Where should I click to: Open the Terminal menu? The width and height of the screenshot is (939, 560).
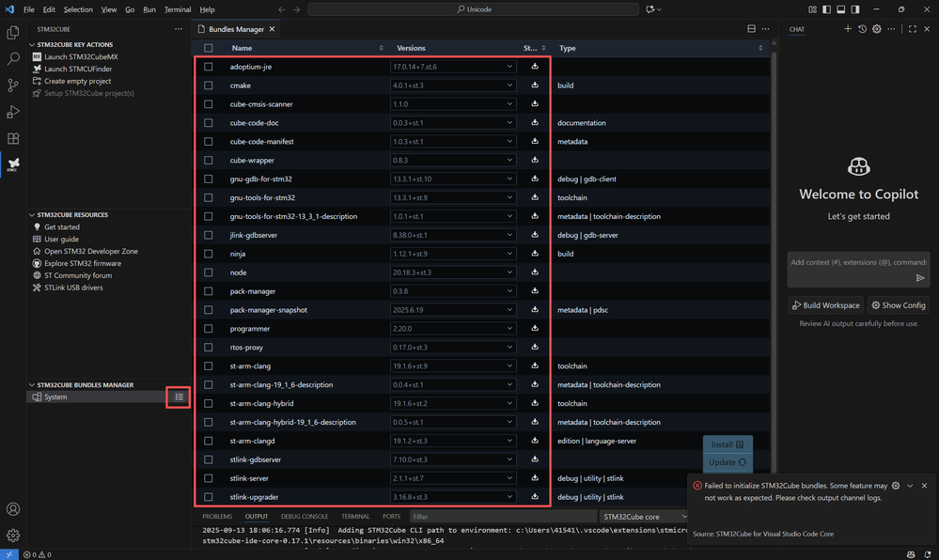178,9
